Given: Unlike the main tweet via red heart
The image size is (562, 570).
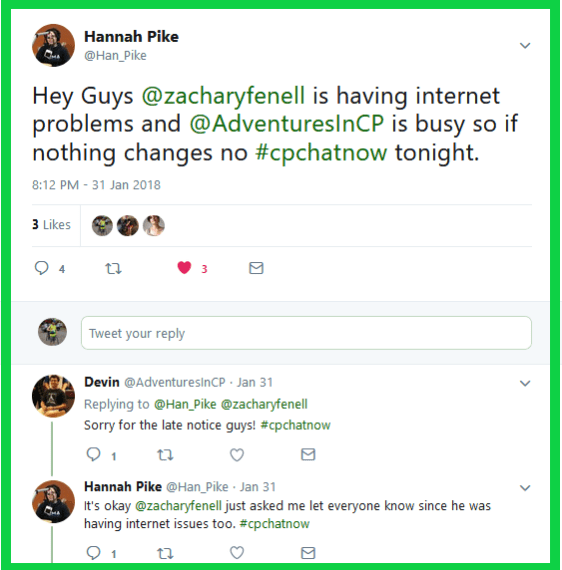Looking at the screenshot, I should click(x=184, y=268).
